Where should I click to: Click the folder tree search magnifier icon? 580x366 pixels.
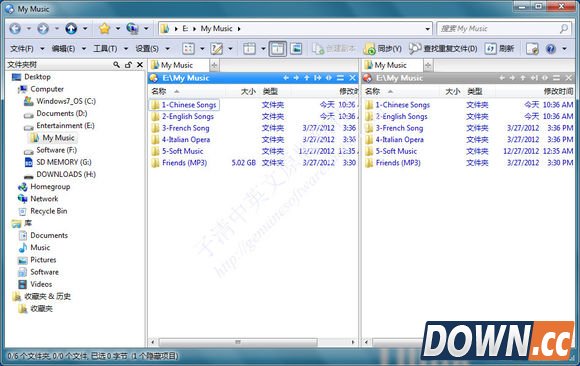(117, 65)
